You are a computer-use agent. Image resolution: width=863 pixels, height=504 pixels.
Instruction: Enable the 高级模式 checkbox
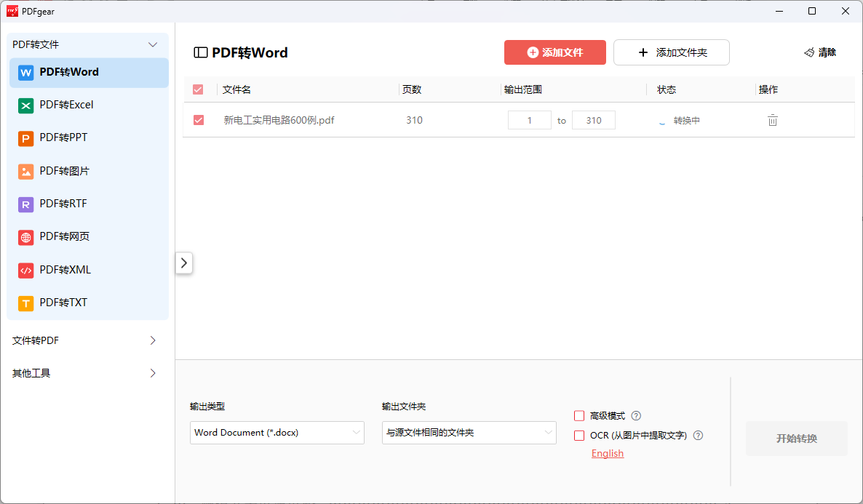coord(579,415)
